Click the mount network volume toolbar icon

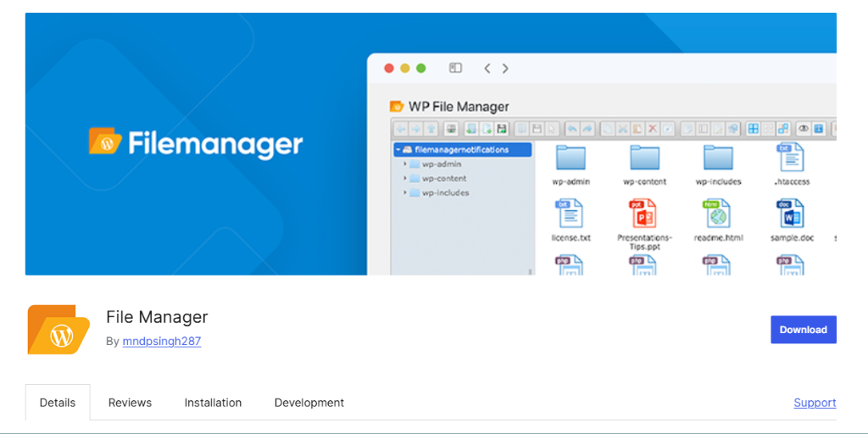click(x=451, y=129)
